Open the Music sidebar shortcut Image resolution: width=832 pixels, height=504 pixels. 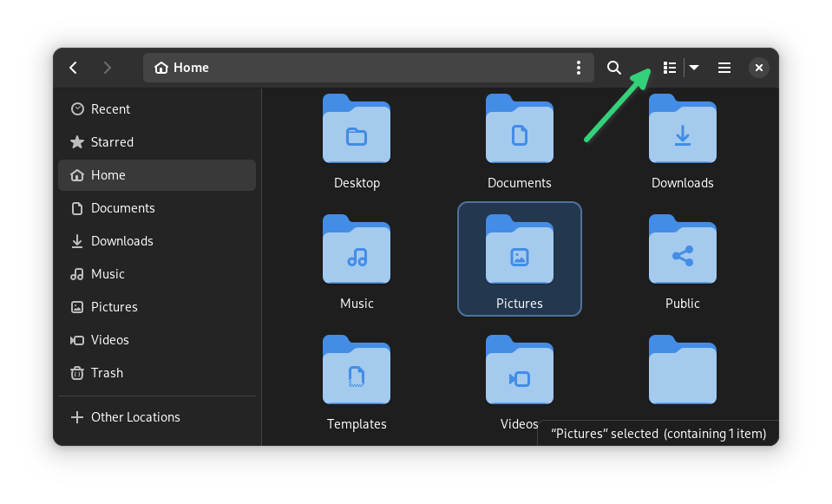tap(108, 273)
